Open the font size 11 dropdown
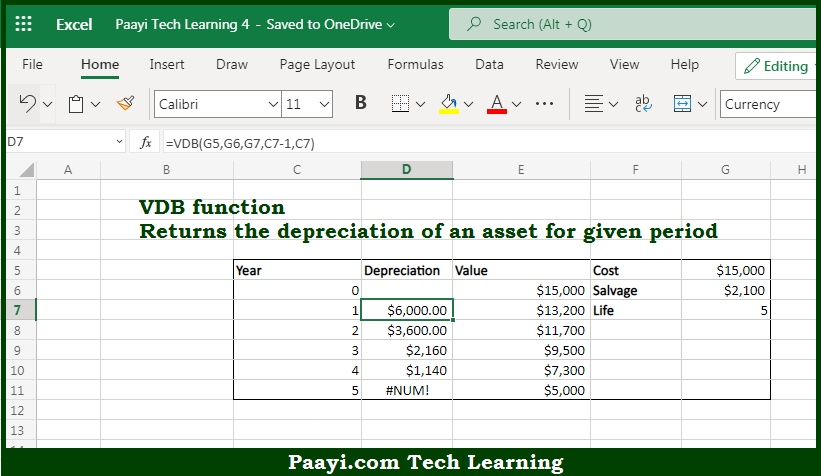 point(325,104)
